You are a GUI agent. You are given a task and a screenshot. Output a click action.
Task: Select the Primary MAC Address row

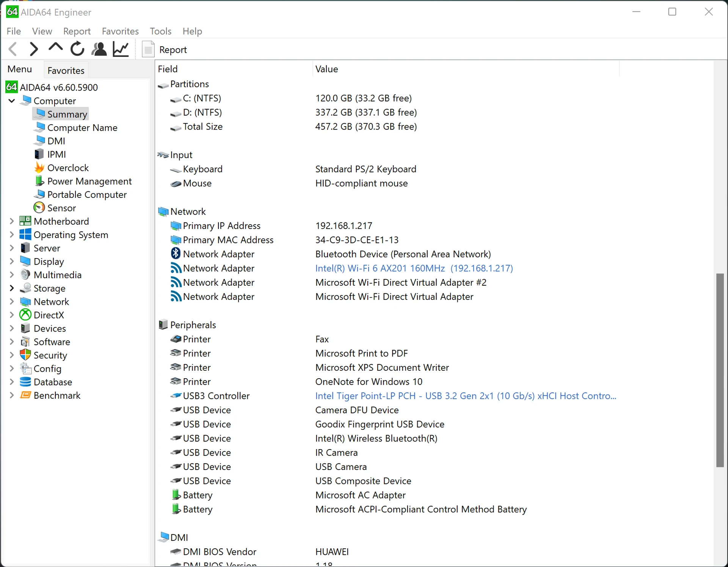point(387,240)
